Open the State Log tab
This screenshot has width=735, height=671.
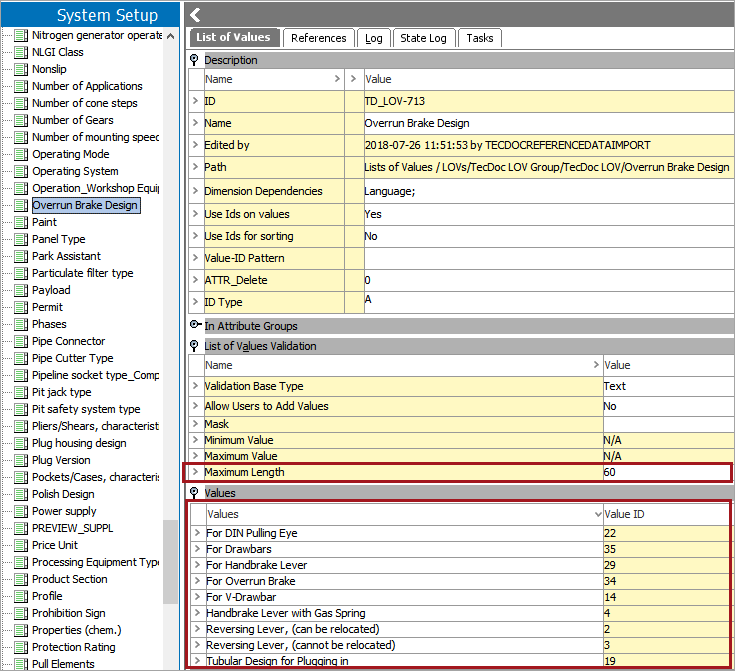423,38
